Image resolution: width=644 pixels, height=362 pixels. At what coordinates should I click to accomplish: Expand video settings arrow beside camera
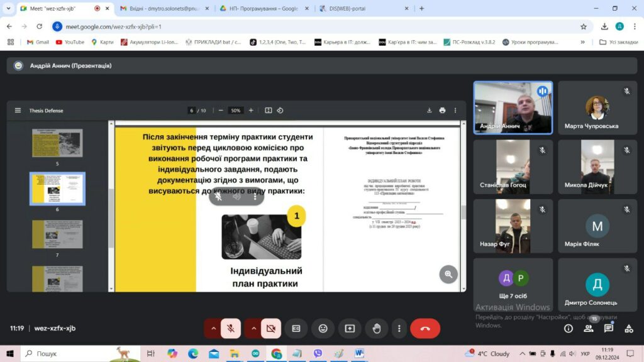[x=253, y=328]
